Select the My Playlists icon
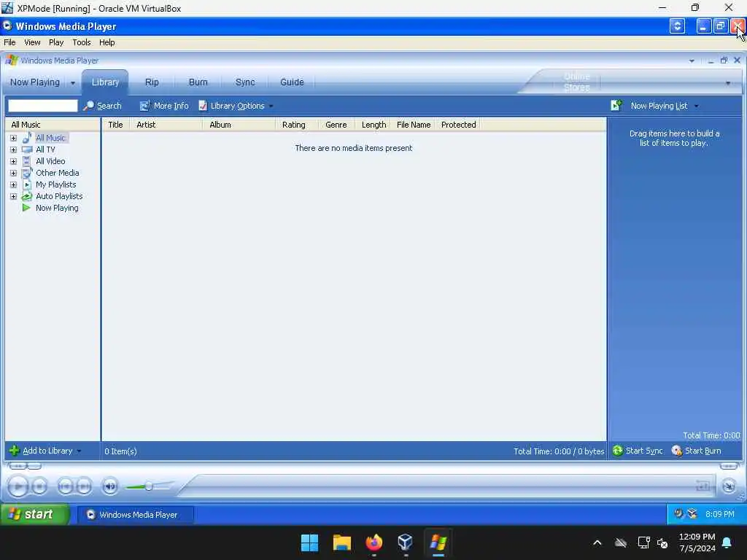 pyautogui.click(x=27, y=184)
